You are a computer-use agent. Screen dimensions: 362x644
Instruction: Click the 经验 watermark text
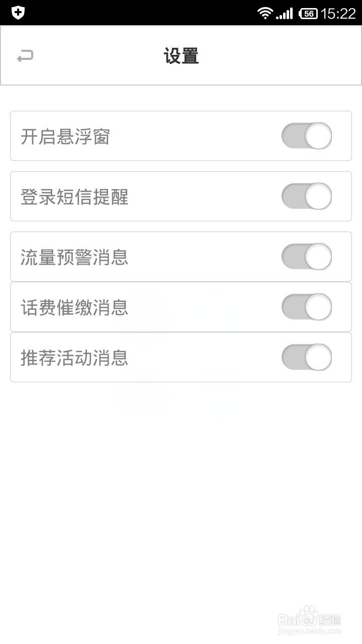(331, 618)
